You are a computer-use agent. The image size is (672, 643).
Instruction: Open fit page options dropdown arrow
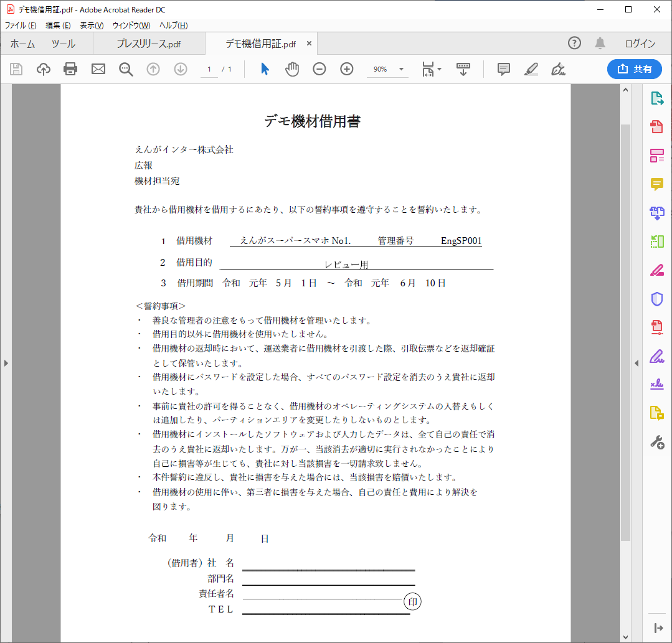[x=439, y=69]
